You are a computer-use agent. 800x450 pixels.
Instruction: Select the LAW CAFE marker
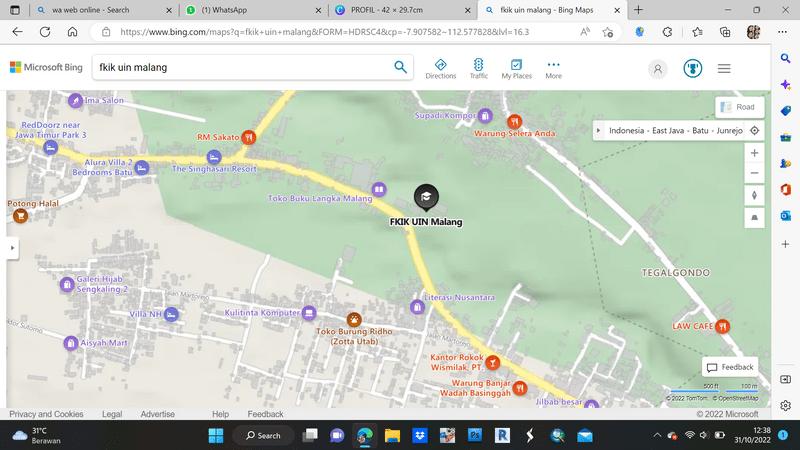pos(722,326)
